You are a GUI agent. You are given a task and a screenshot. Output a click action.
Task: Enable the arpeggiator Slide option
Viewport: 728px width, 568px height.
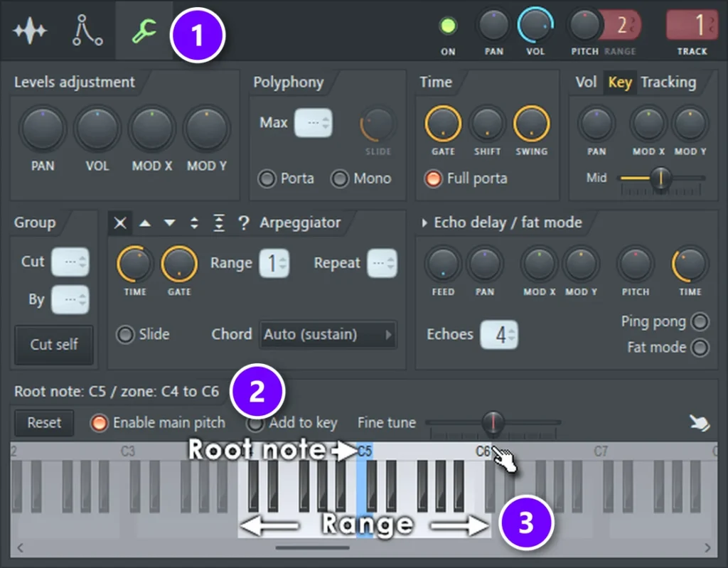point(125,334)
